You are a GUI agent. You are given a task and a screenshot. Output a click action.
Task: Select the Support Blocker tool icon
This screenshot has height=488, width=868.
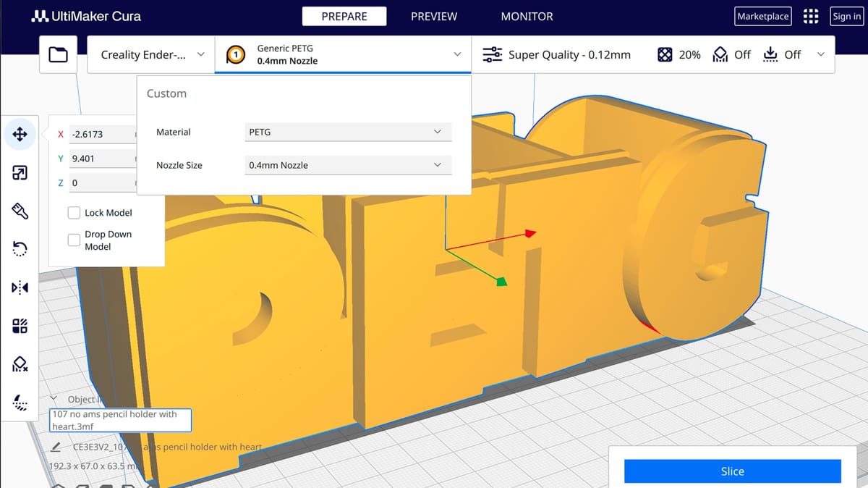(x=20, y=365)
